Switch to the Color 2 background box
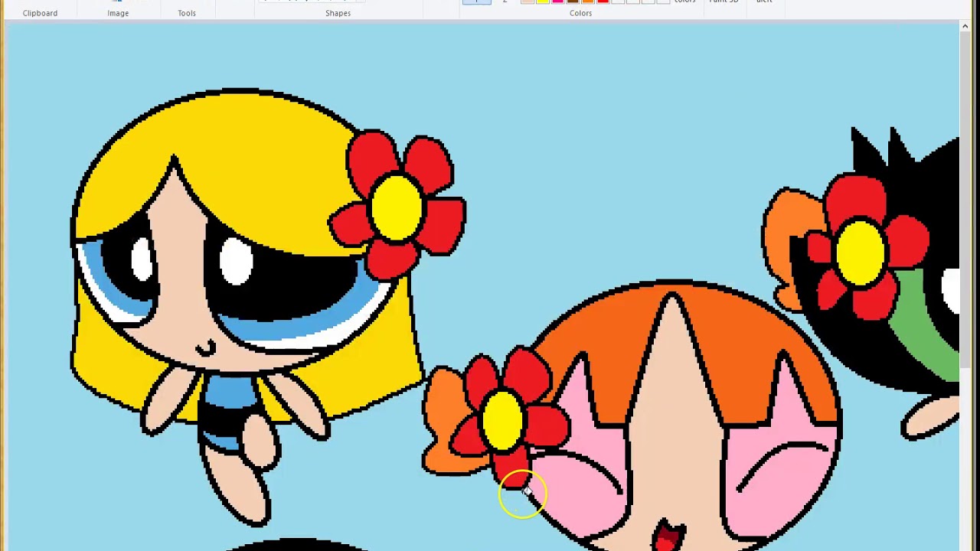This screenshot has height=551, width=980. coord(504,2)
